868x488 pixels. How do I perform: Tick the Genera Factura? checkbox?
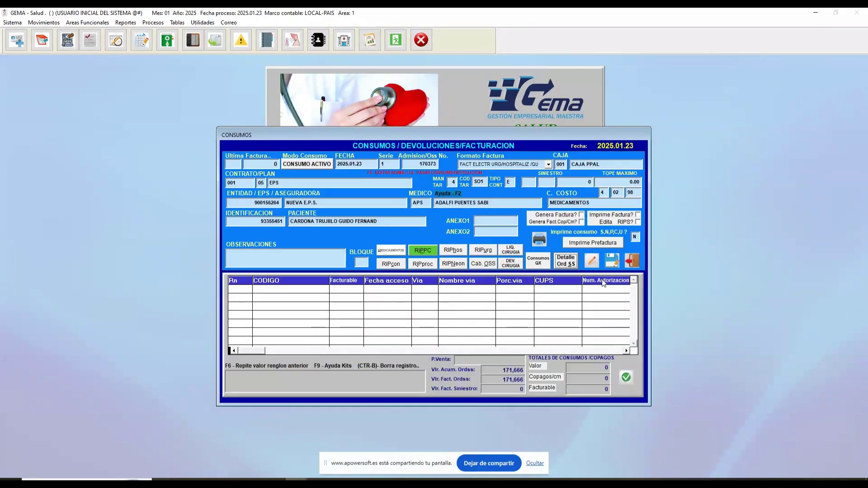[581, 215]
